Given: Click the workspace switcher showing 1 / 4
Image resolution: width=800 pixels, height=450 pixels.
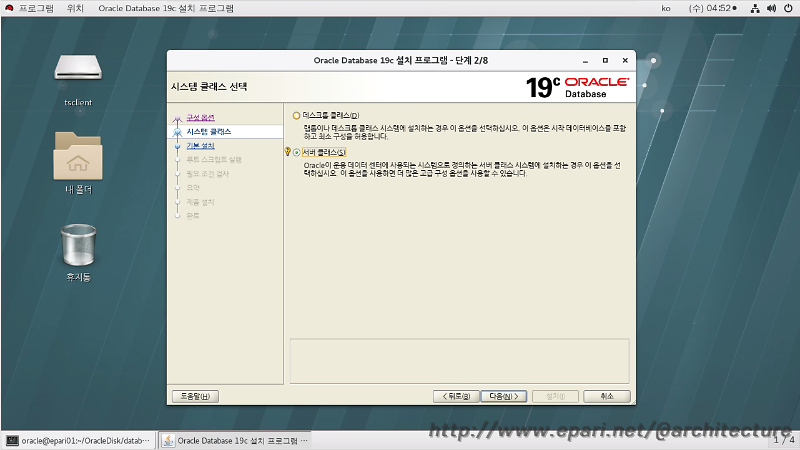Looking at the screenshot, I should tap(784, 440).
